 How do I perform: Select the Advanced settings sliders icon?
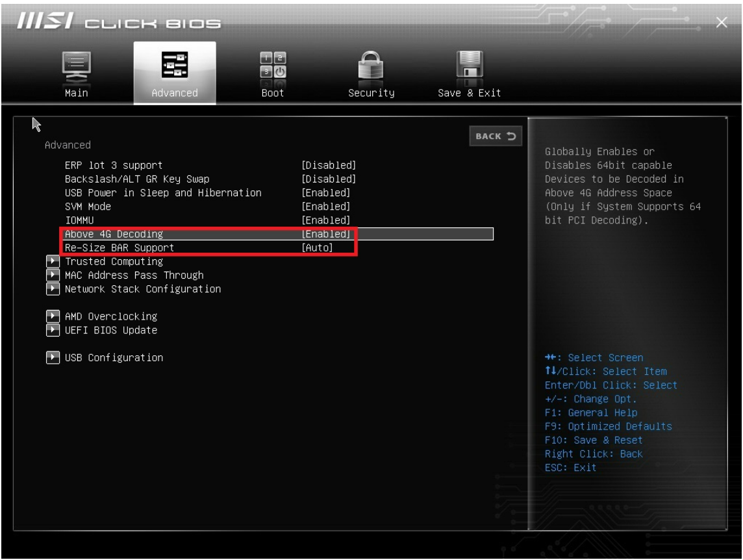[x=174, y=65]
